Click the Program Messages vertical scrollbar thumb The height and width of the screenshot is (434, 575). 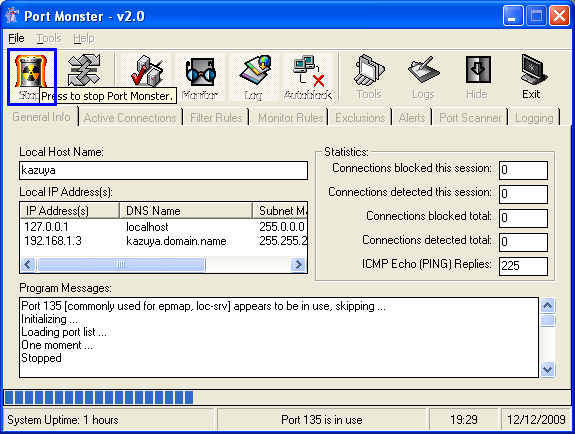(x=547, y=320)
